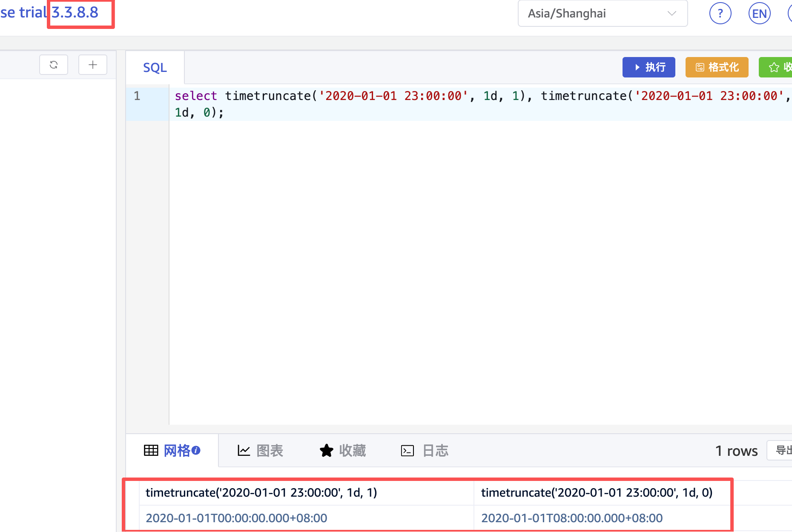Run the query with 执行 button

pos(649,67)
